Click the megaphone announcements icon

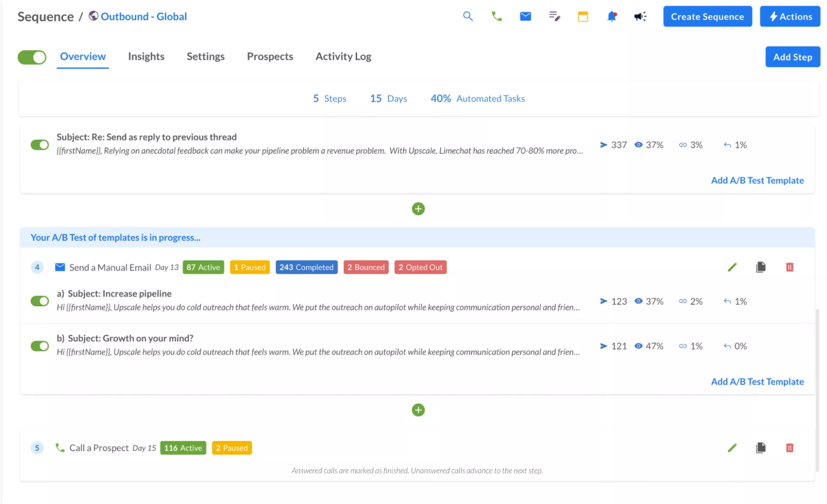click(x=640, y=16)
